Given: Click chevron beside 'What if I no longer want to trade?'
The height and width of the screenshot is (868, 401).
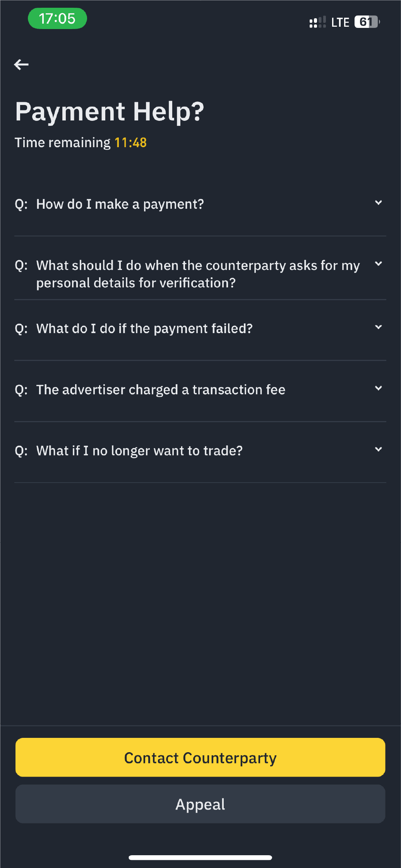Looking at the screenshot, I should pos(378,449).
